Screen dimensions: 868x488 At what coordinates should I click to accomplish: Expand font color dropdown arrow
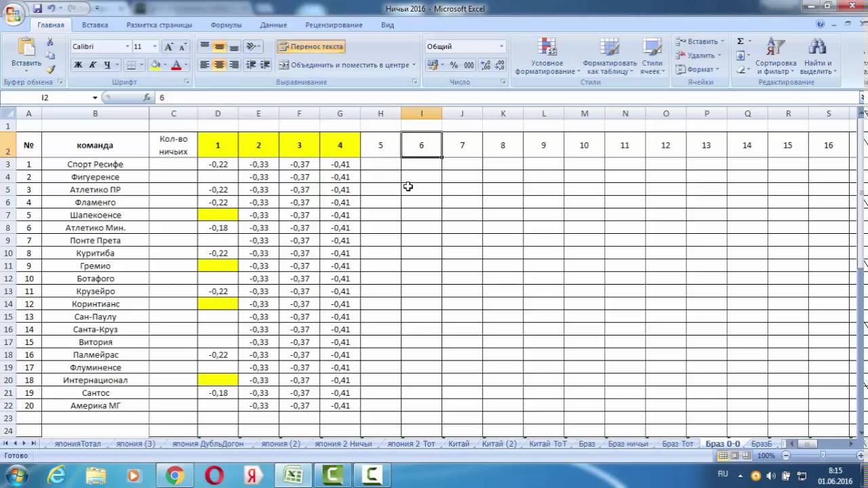[x=186, y=65]
